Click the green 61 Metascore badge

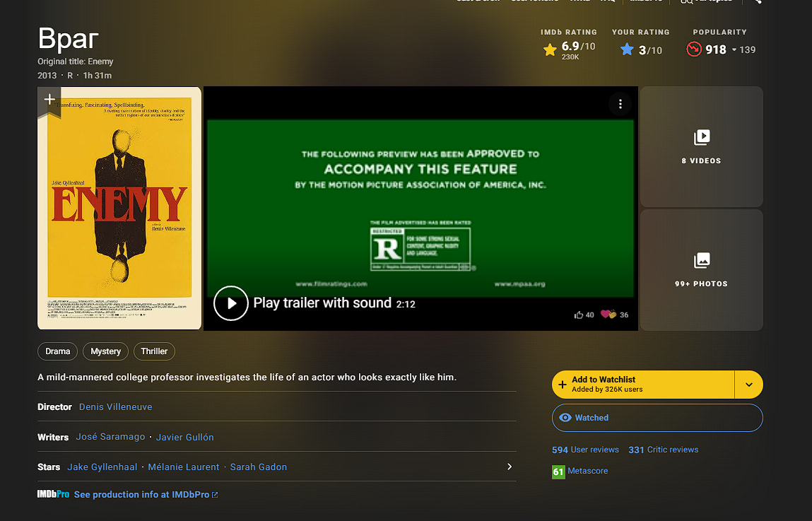coord(558,472)
